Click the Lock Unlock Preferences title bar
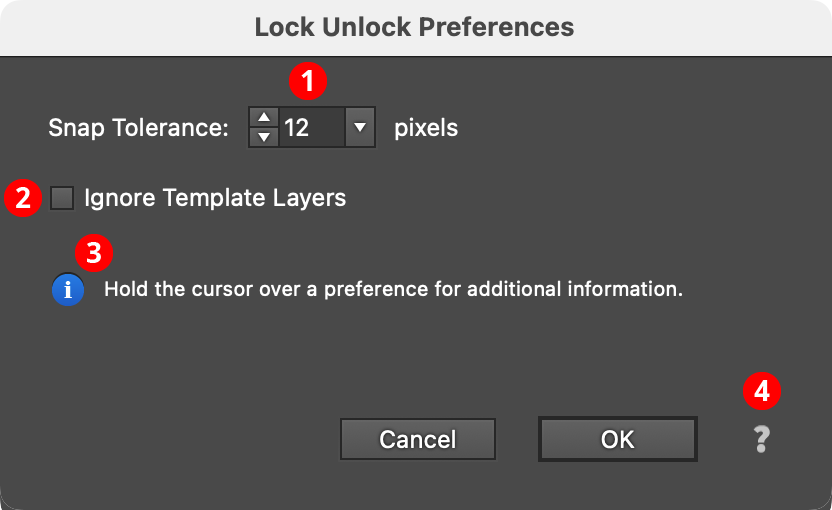This screenshot has height=510, width=832. (415, 27)
